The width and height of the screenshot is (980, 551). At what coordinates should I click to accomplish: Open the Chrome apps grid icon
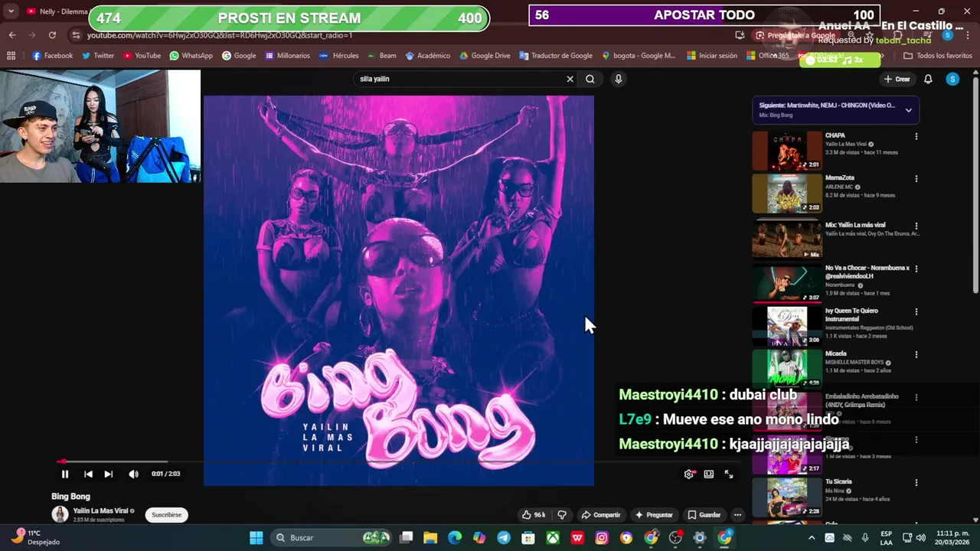click(x=11, y=56)
